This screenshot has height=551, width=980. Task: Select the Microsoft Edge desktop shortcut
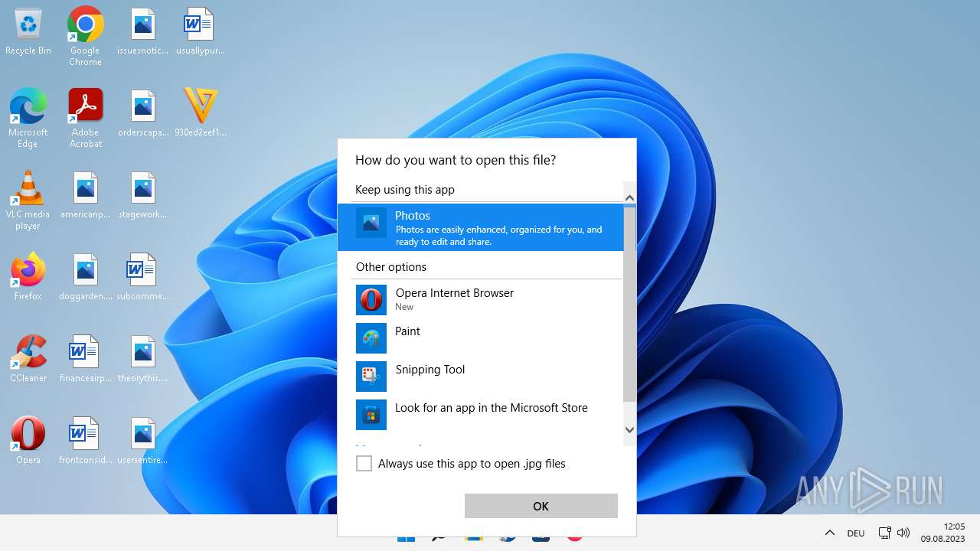[x=28, y=118]
